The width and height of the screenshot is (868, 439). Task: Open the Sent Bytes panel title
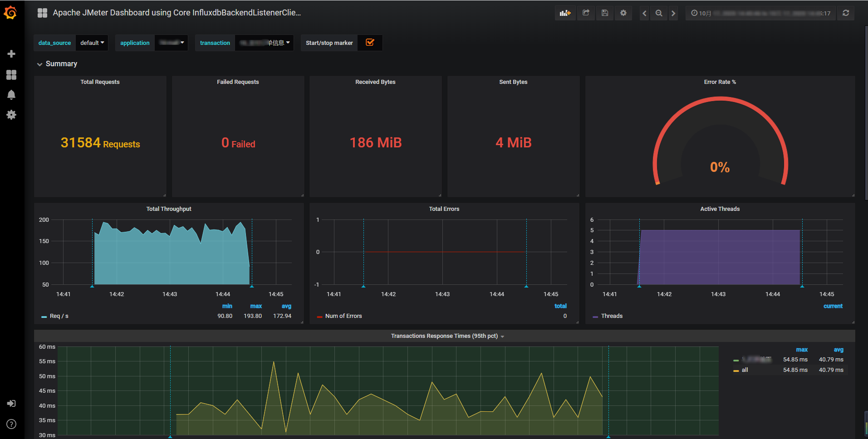(513, 82)
